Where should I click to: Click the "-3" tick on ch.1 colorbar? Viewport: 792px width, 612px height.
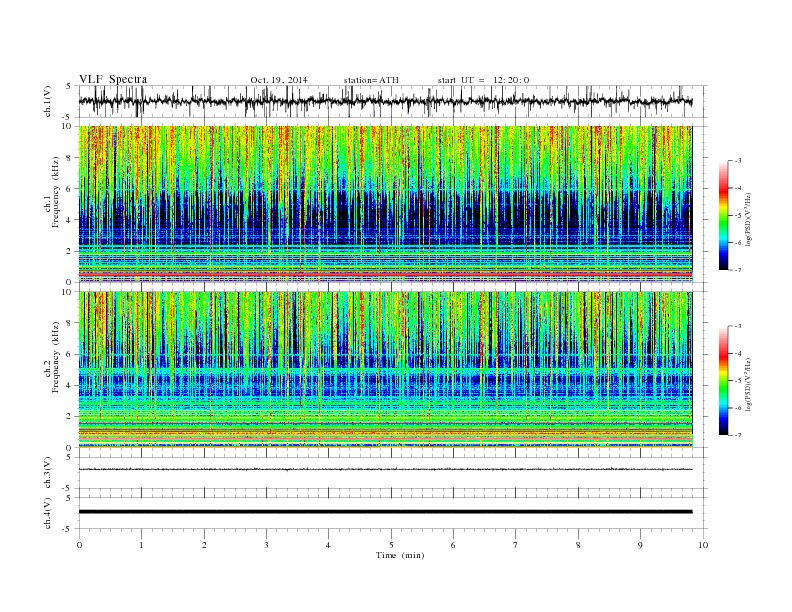[738, 161]
